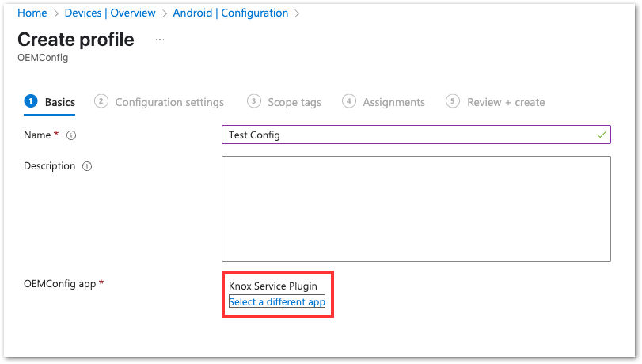The image size is (642, 364).
Task: Click the step 5 circle for Review + create
Action: (453, 101)
